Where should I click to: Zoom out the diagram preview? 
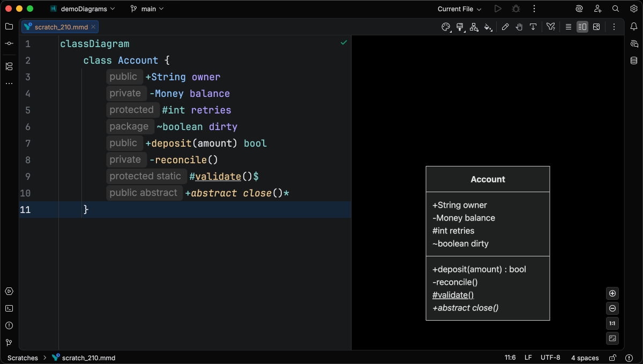(x=612, y=308)
